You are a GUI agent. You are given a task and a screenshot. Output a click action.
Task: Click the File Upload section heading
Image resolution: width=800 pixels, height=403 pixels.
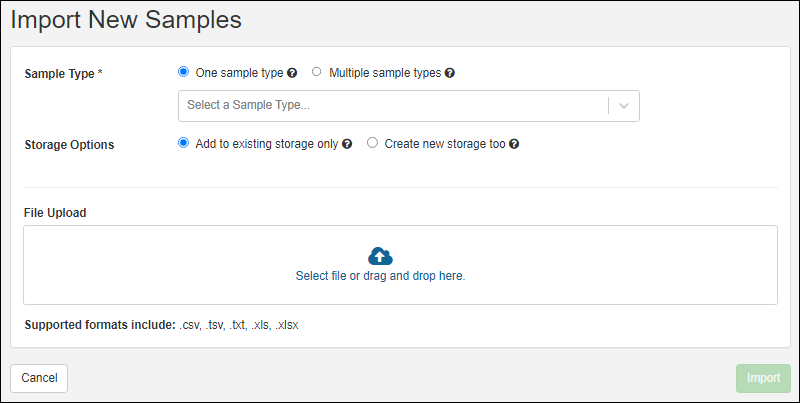[55, 213]
